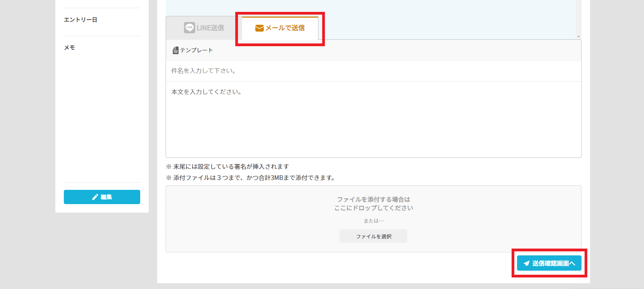Click the scroll down arrow of message panel
Screen dimensions: 644x289
pos(578,37)
